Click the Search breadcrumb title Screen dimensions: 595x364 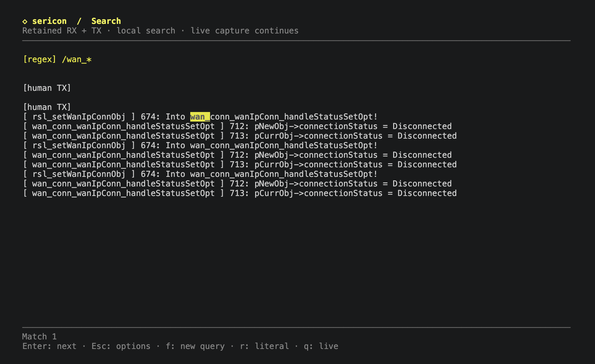tap(106, 21)
